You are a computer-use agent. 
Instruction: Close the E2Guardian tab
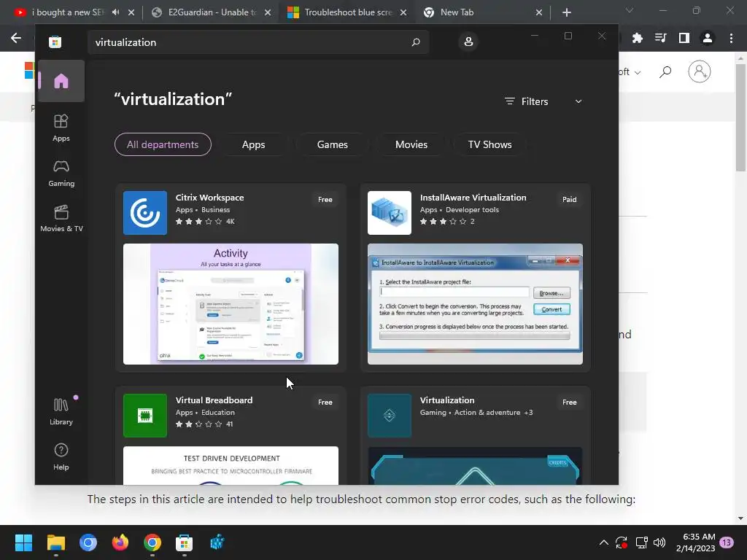click(x=268, y=12)
